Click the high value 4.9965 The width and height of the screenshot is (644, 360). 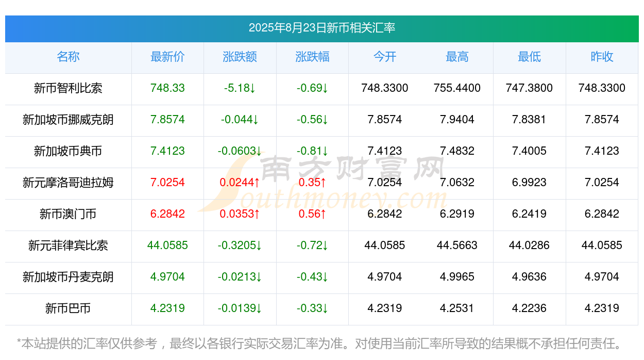[457, 277]
